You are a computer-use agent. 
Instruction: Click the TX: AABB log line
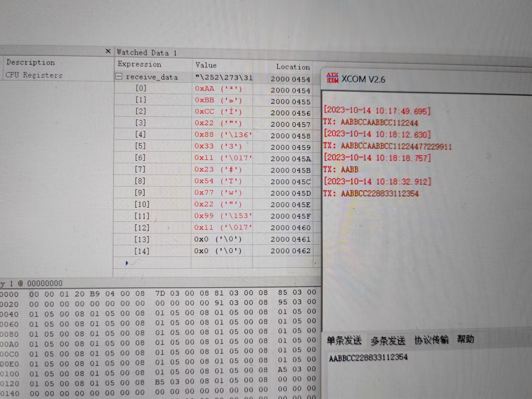click(x=341, y=169)
